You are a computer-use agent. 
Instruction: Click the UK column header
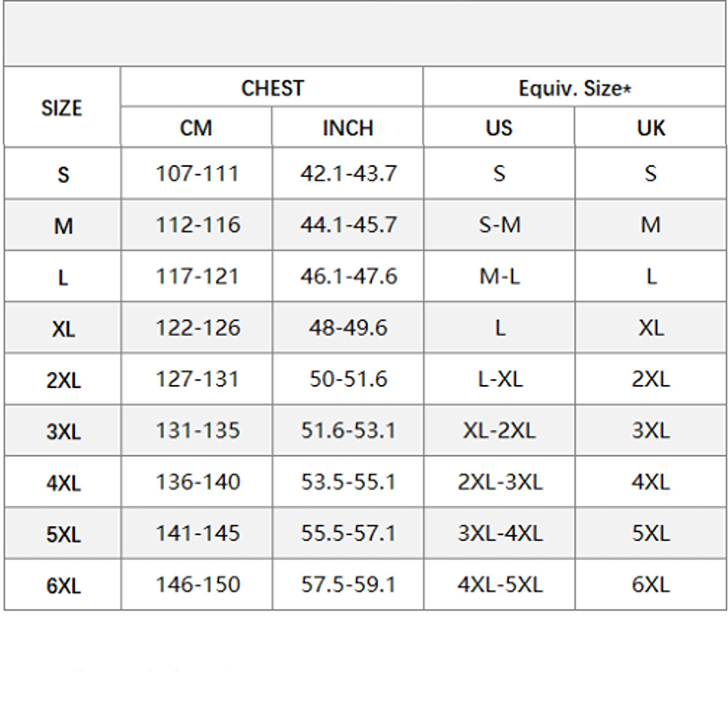click(x=651, y=128)
